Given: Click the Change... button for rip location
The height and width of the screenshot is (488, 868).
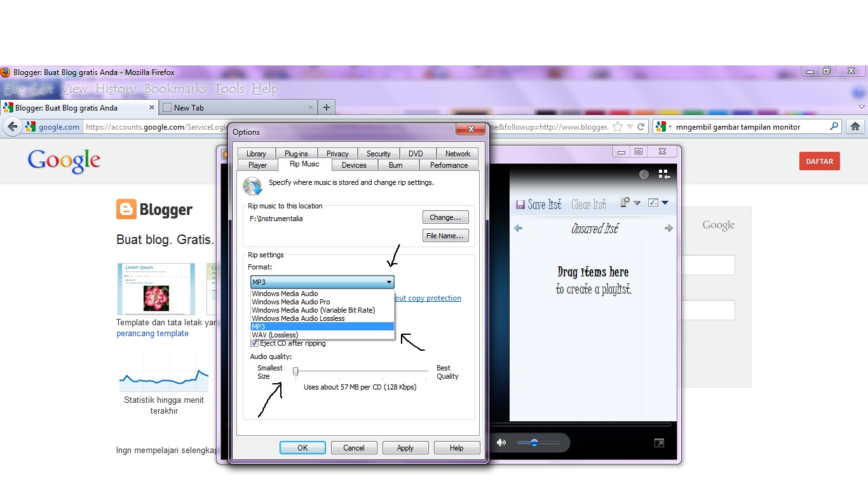Looking at the screenshot, I should (x=445, y=217).
